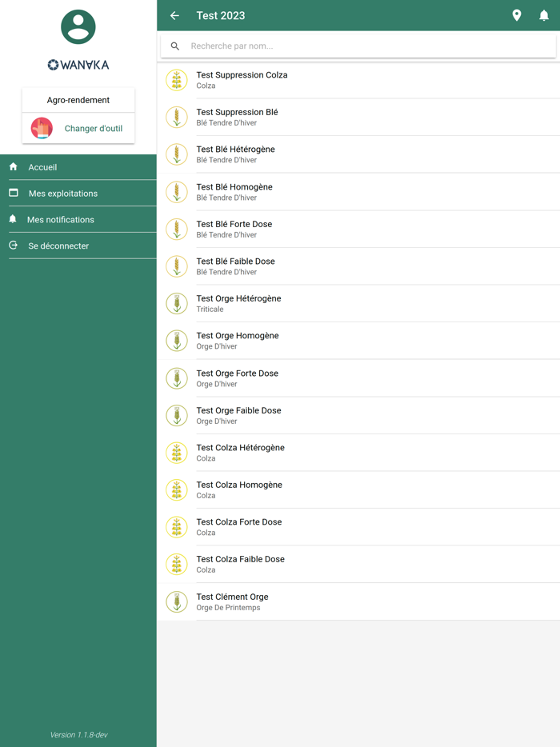Select Test Colza Homogène entry
This screenshot has width=560, height=747.
pos(358,489)
